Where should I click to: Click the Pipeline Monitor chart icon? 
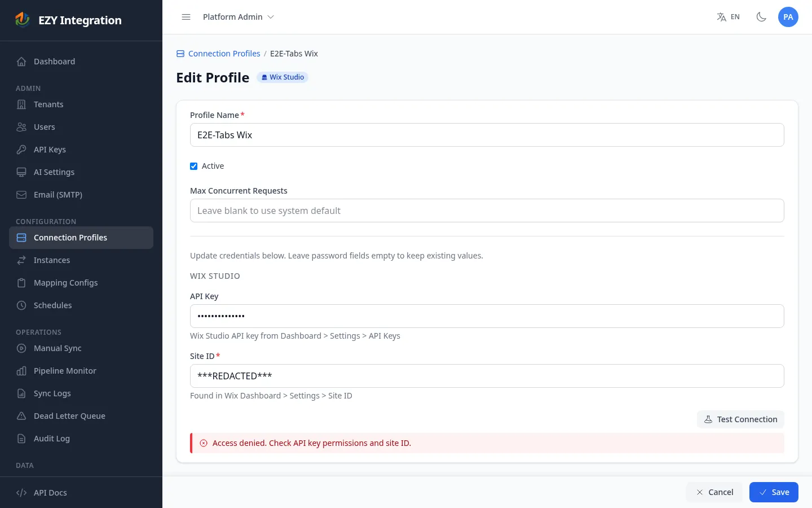point(21,371)
